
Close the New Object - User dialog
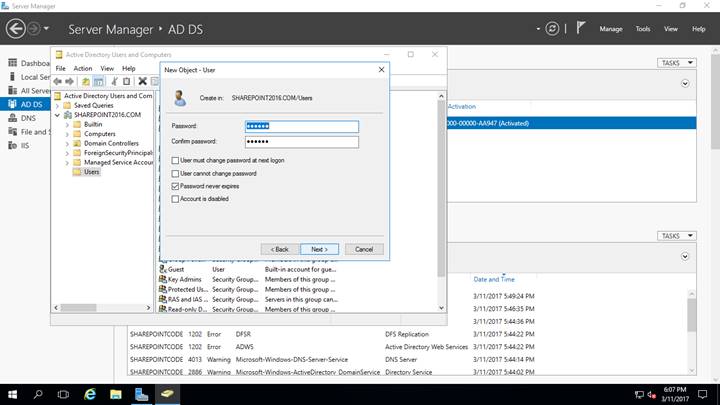point(381,70)
